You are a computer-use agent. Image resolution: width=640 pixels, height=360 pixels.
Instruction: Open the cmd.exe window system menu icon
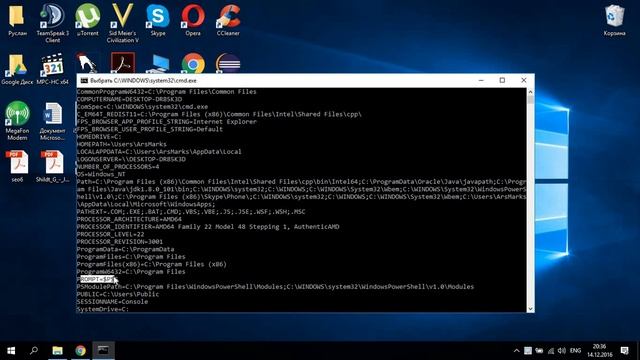84,80
